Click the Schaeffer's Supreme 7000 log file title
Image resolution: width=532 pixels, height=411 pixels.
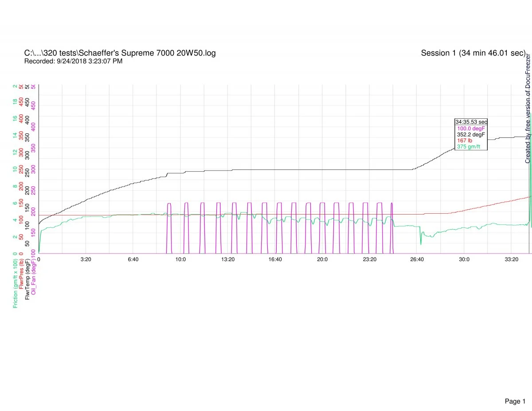[120, 53]
